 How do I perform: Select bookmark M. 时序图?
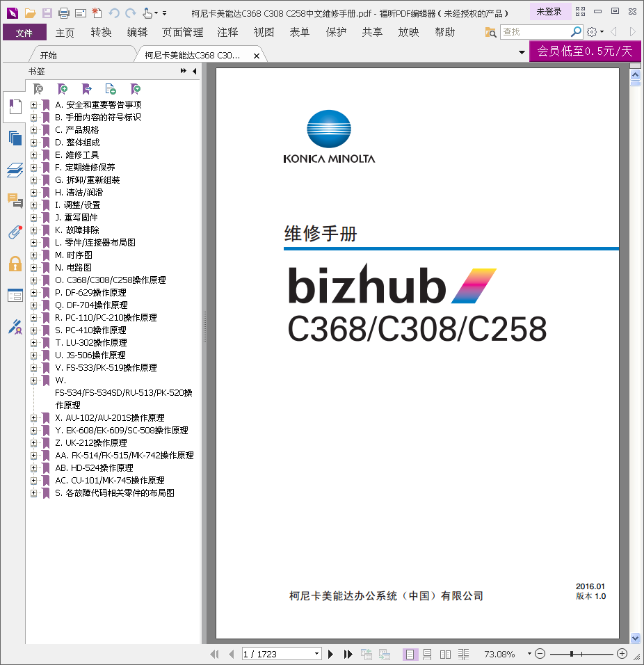pos(74,255)
